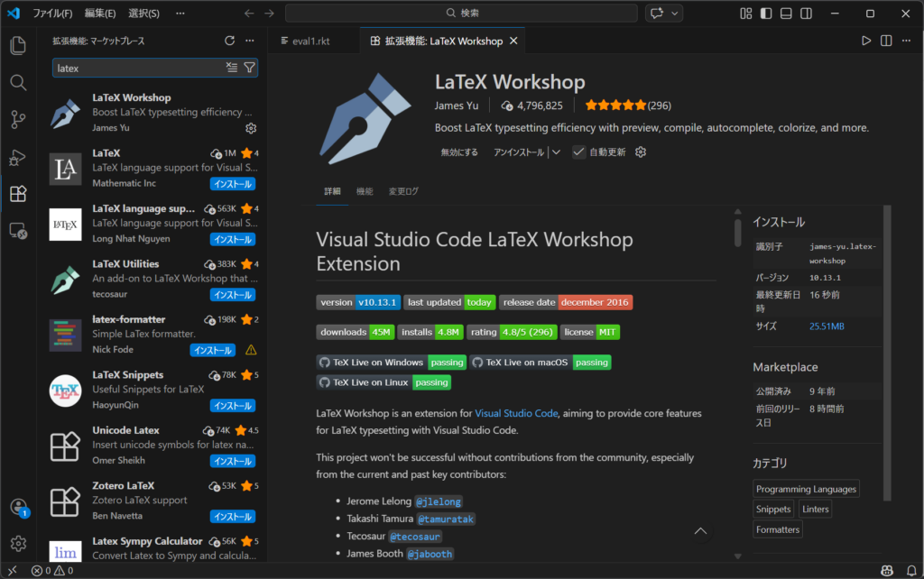Screen dimensions: 924x579
Task: Click the filter extensions funnel icon
Action: (250, 68)
